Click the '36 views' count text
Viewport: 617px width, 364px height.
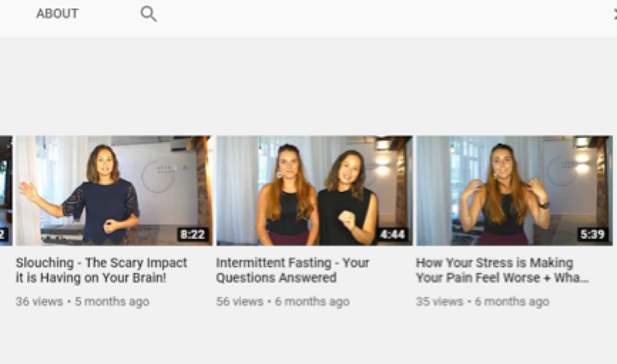pos(39,302)
